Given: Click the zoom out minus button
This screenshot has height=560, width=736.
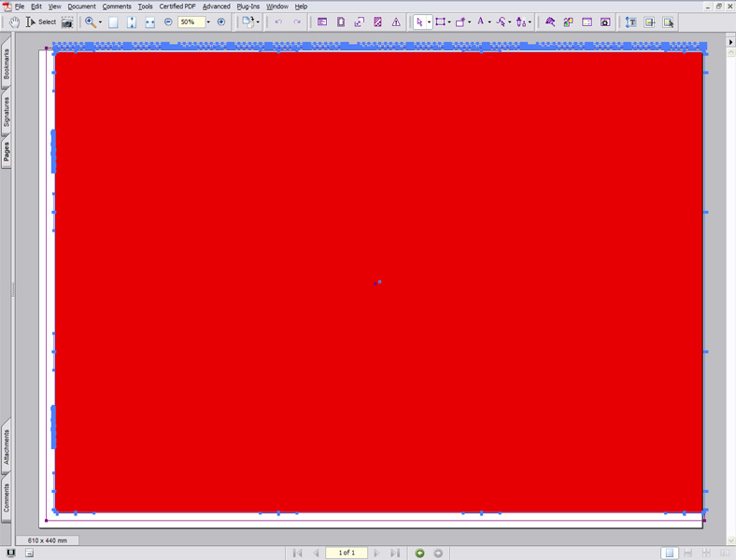Looking at the screenshot, I should point(168,22).
